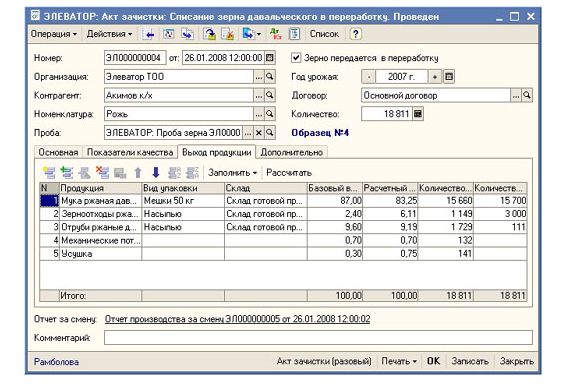Post the document via toolbar icon

tap(209, 34)
